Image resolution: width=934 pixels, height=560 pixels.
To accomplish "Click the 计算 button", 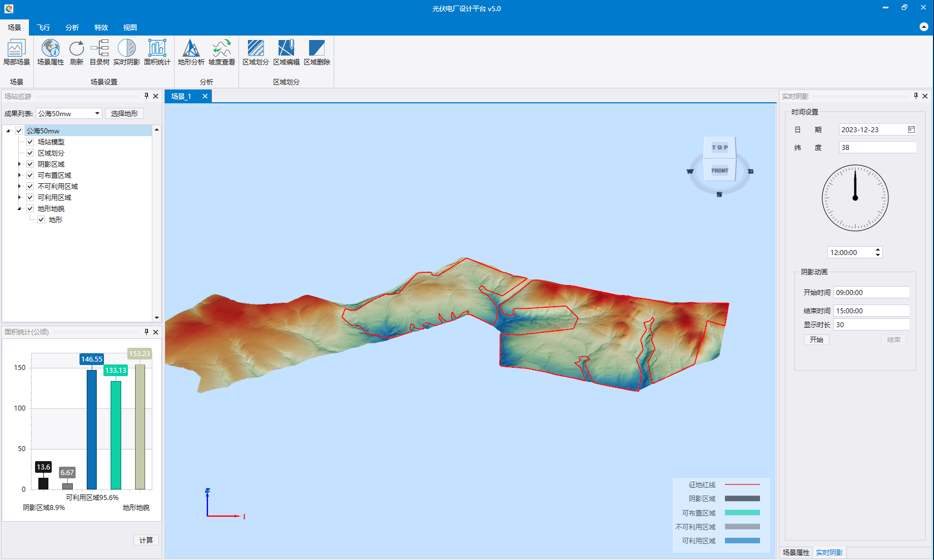I will coord(146,540).
